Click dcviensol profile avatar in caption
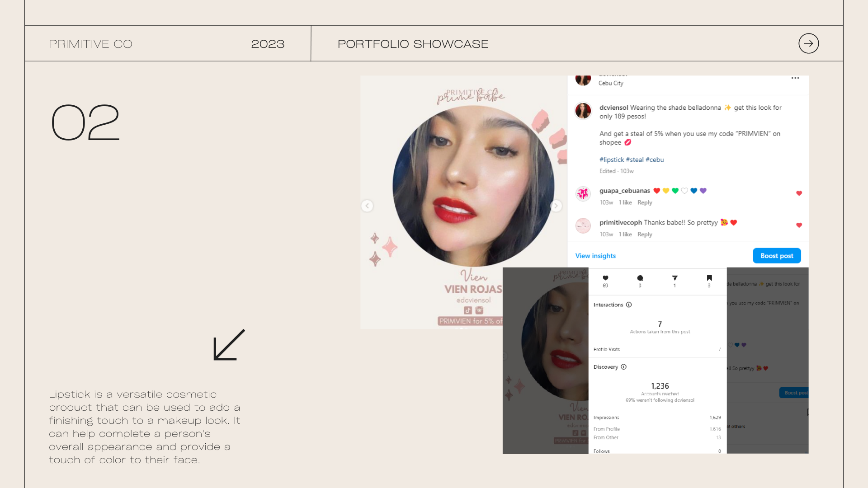This screenshot has width=868, height=488. [583, 111]
